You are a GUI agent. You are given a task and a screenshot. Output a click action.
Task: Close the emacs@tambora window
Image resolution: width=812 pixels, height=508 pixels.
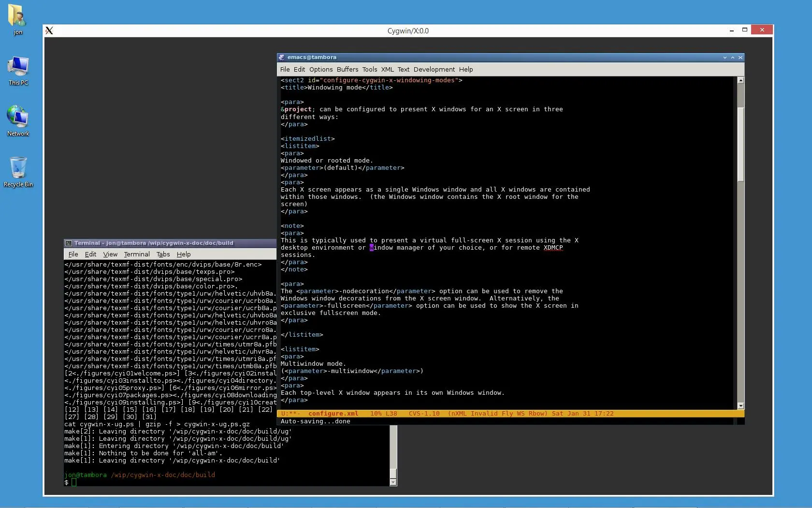(x=740, y=58)
